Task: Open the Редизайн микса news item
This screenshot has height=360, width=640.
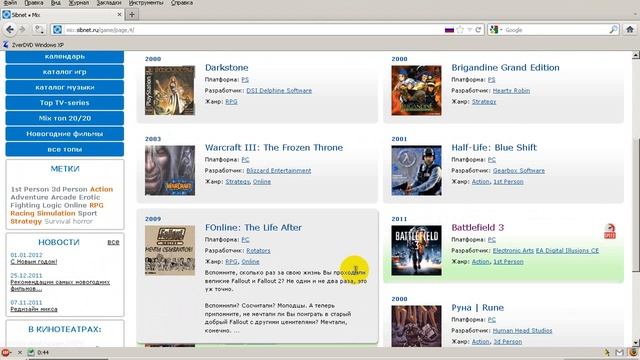Action: coord(34,309)
